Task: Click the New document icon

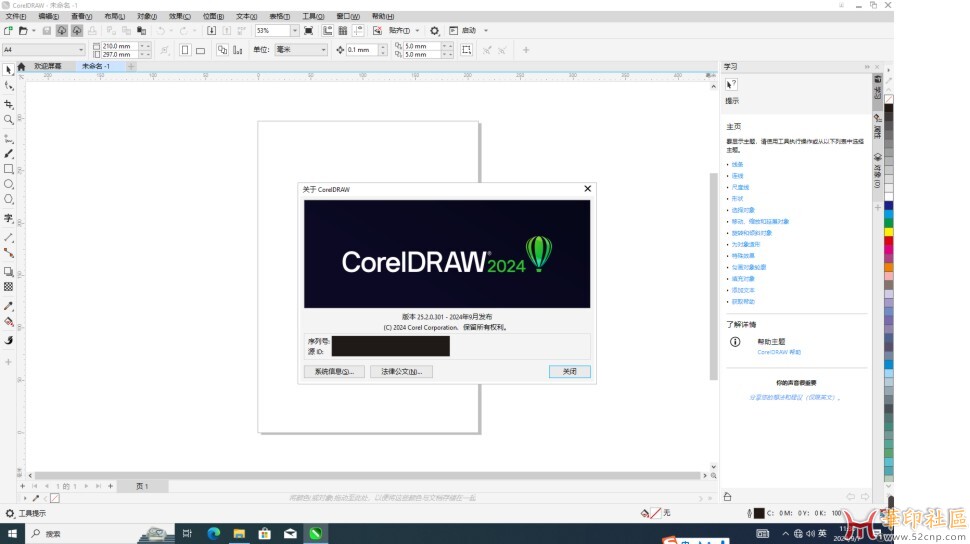Action: (8, 30)
